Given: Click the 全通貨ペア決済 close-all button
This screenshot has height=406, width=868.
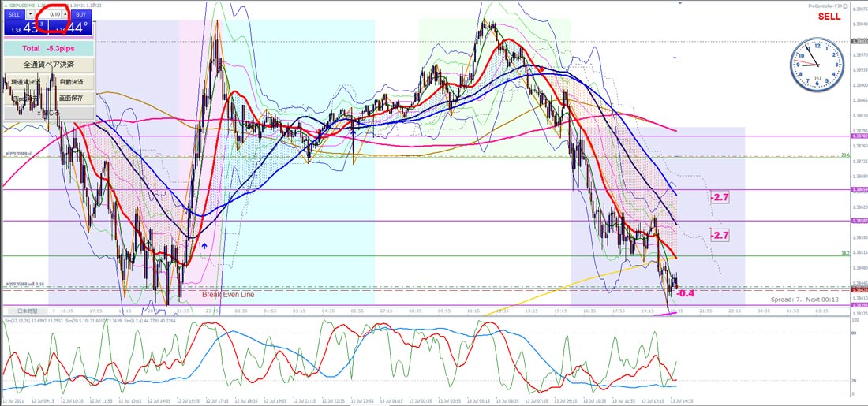Looking at the screenshot, I should point(49,65).
